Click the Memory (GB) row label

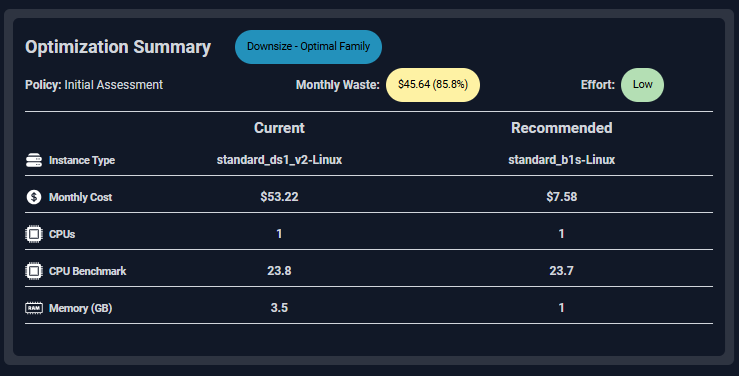coord(81,308)
